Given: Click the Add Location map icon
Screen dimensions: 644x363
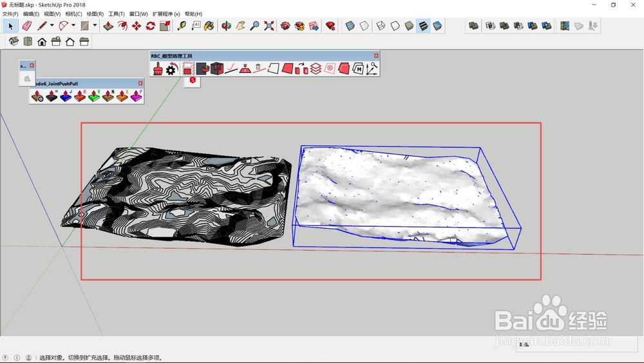Looking at the screenshot, I should pyautogui.click(x=565, y=26).
